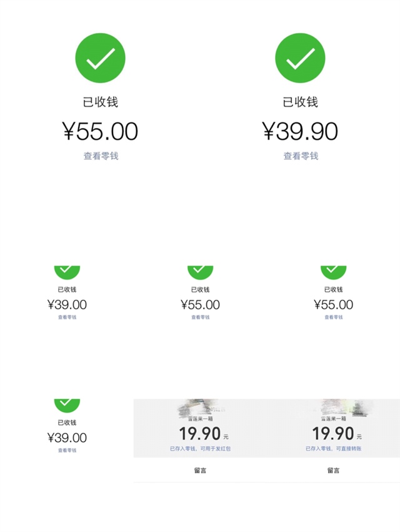Select 留言 below the 可用于发红包 receipt

201,470
